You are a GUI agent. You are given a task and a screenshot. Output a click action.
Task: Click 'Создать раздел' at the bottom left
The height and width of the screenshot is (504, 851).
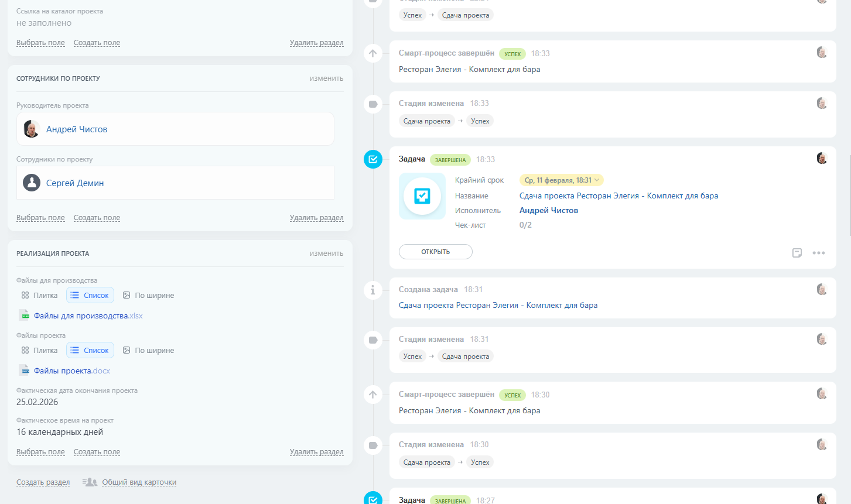[43, 482]
